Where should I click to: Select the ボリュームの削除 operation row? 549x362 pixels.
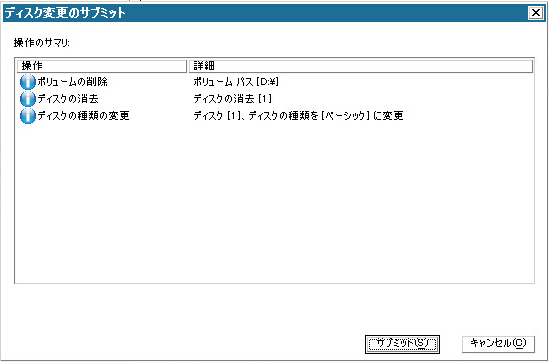[x=275, y=82]
